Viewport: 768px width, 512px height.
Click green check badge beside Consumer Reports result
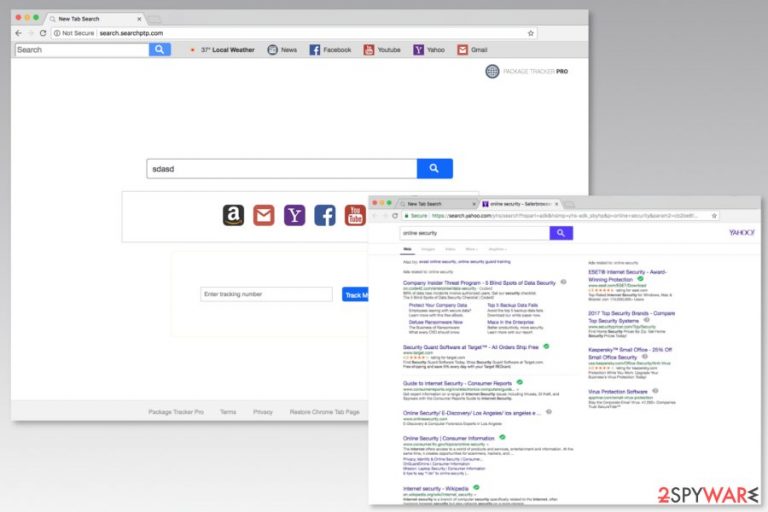[x=520, y=382]
